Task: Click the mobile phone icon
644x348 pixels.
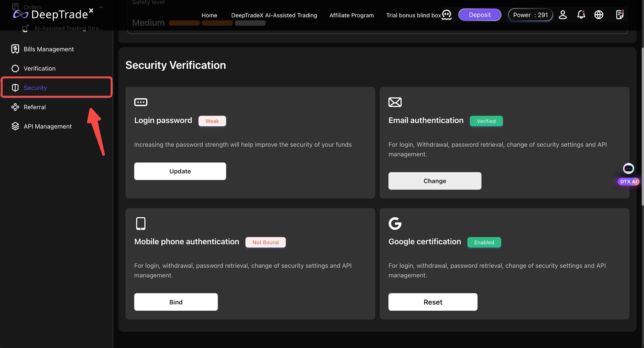Action: pos(141,223)
